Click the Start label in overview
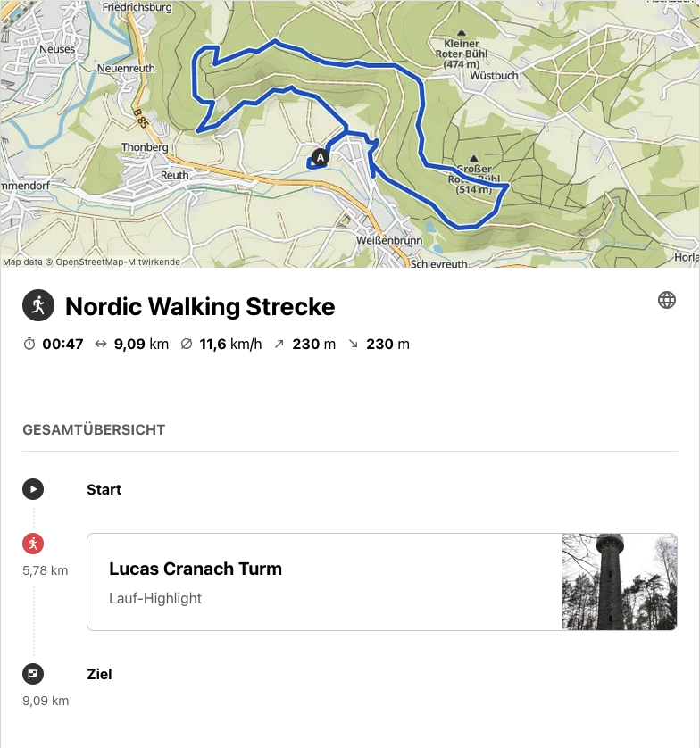The image size is (700, 748). coord(104,489)
